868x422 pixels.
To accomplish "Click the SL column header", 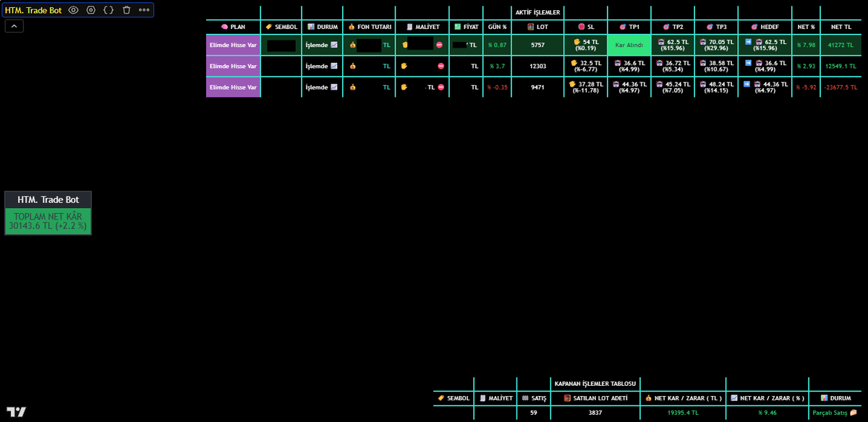I will click(x=586, y=27).
